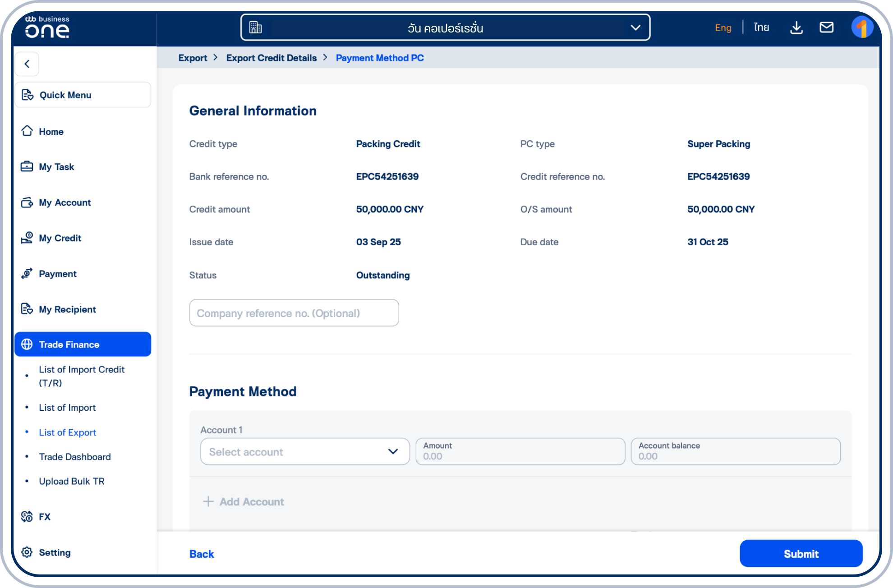Viewport: 893px width, 588px height.
Task: Click the My Account wallet icon
Action: 27,202
